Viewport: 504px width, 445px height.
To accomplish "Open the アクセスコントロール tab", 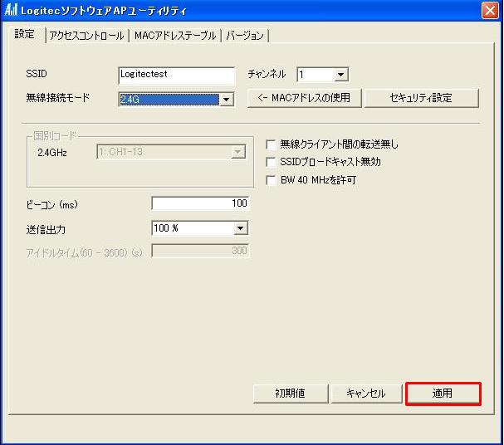I will [87, 36].
